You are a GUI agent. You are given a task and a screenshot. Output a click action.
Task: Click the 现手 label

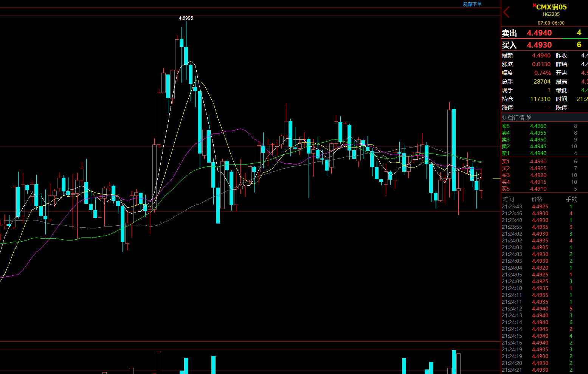point(507,90)
